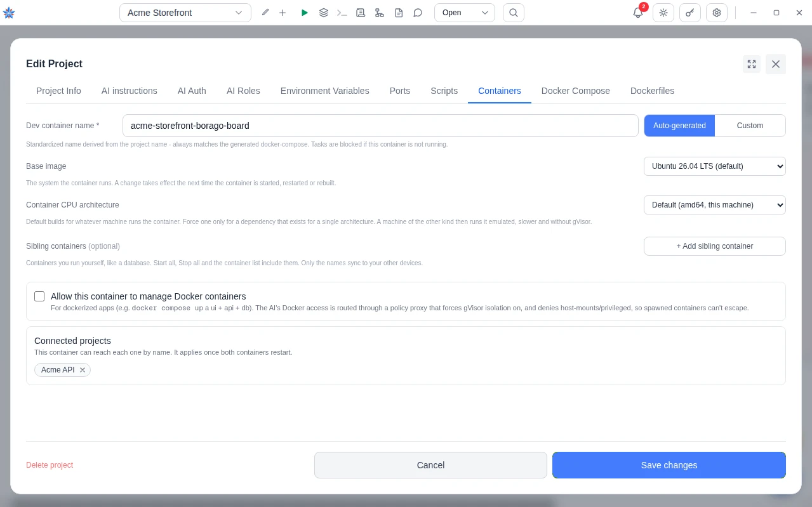Click the Edit Project dialog title

point(54,63)
